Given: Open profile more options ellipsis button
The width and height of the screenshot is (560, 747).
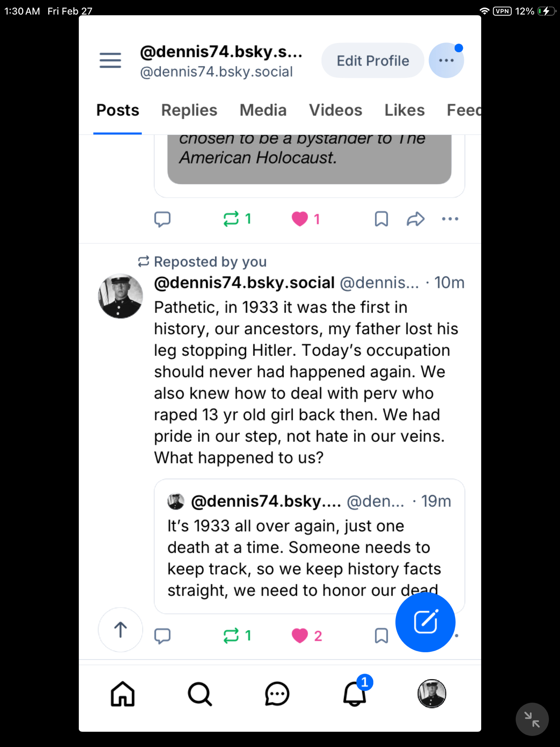Looking at the screenshot, I should tap(446, 61).
